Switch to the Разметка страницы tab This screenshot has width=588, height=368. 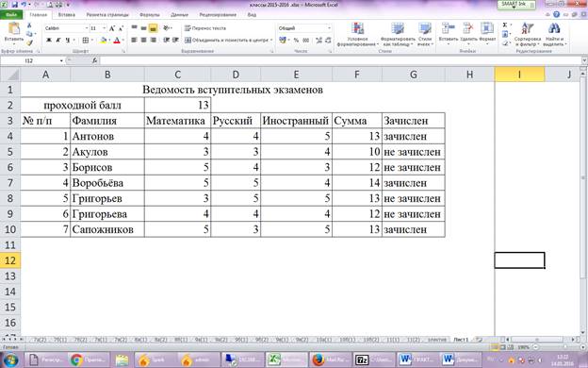[107, 15]
